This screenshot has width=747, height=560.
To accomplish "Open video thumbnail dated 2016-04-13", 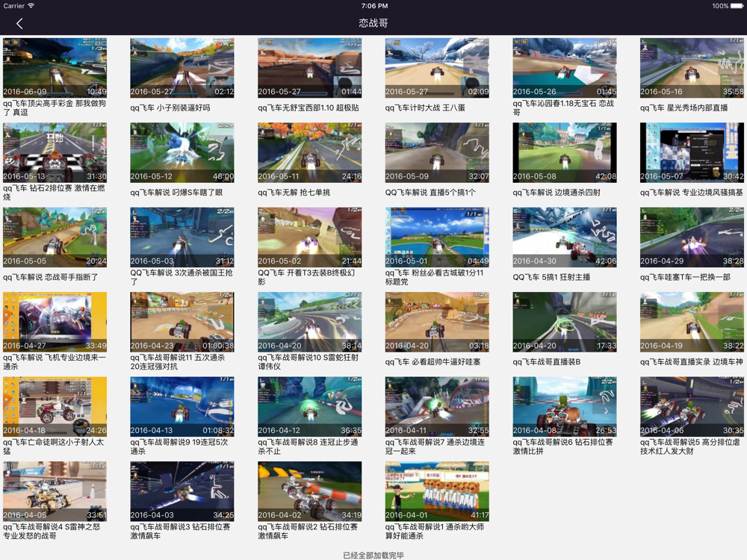I will click(x=182, y=407).
